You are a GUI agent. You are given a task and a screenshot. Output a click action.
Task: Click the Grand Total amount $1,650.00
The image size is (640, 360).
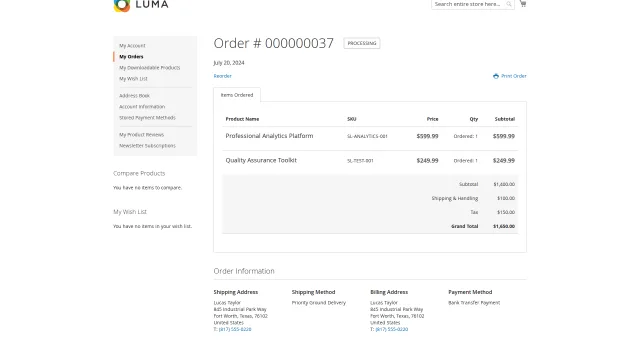coord(504,226)
